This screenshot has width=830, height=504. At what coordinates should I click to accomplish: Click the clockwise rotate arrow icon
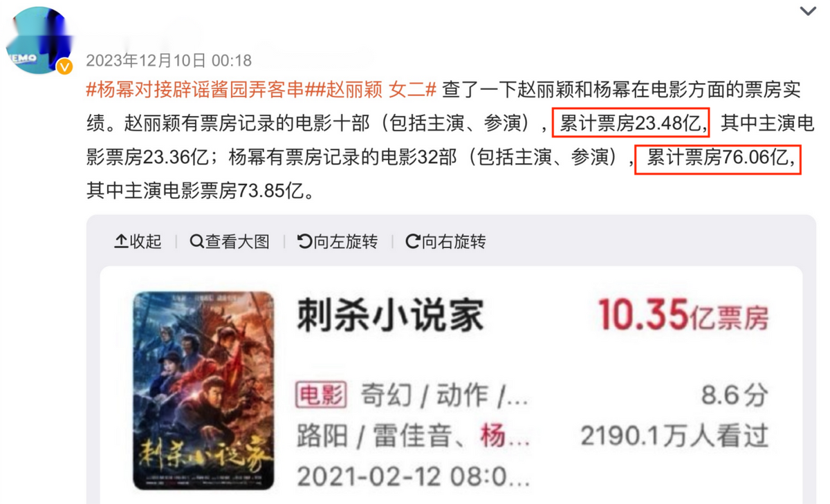pos(413,241)
